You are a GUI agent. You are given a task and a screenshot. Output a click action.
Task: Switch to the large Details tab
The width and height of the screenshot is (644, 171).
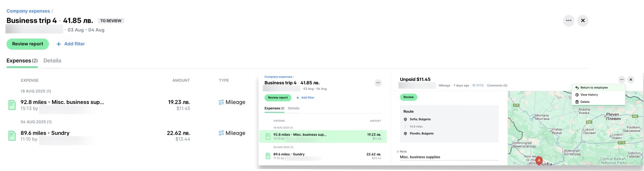pos(53,61)
